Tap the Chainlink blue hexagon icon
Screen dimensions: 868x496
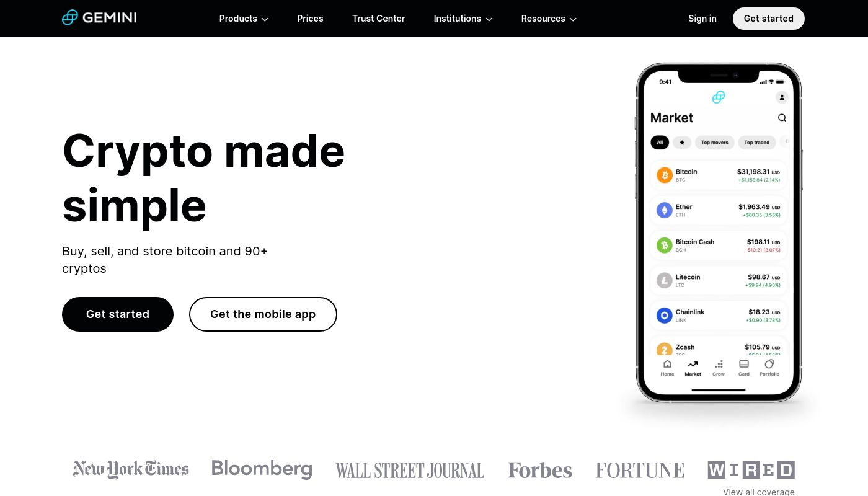665,316
